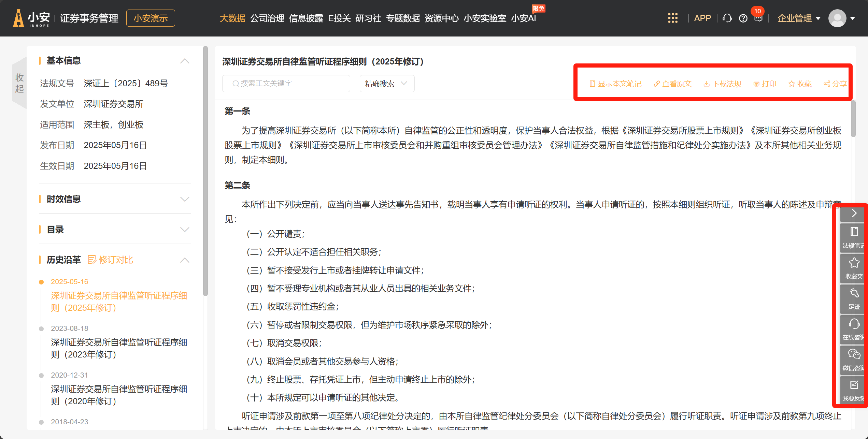Click the left panel vertical scrollbar
This screenshot has width=868, height=439.
point(205,171)
